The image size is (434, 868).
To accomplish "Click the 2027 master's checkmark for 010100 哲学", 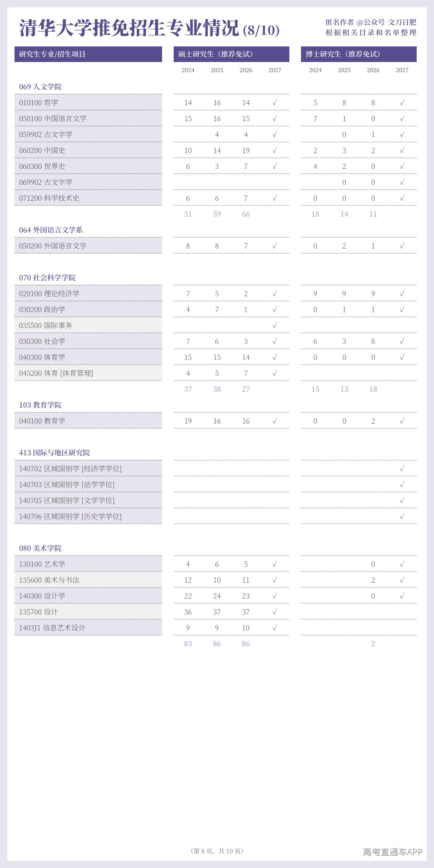I will click(275, 102).
